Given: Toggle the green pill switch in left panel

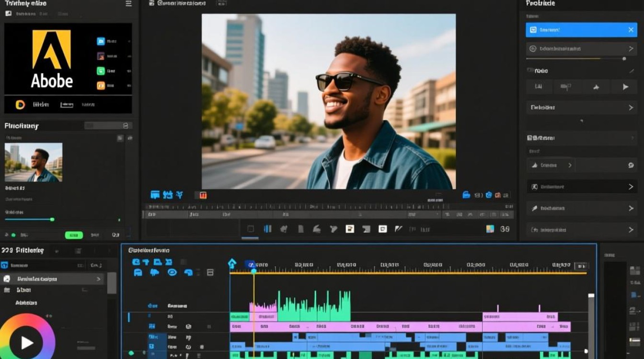Looking at the screenshot, I should [x=74, y=235].
